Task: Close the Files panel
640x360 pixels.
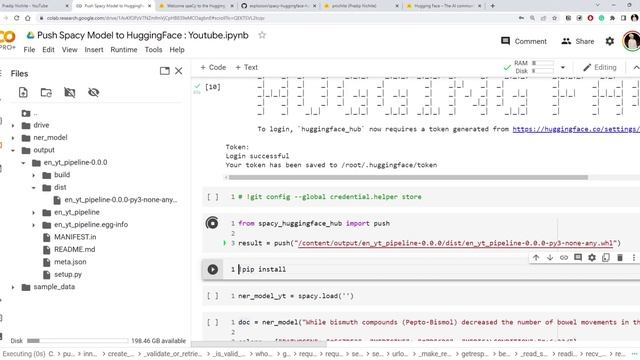Action: coord(179,71)
